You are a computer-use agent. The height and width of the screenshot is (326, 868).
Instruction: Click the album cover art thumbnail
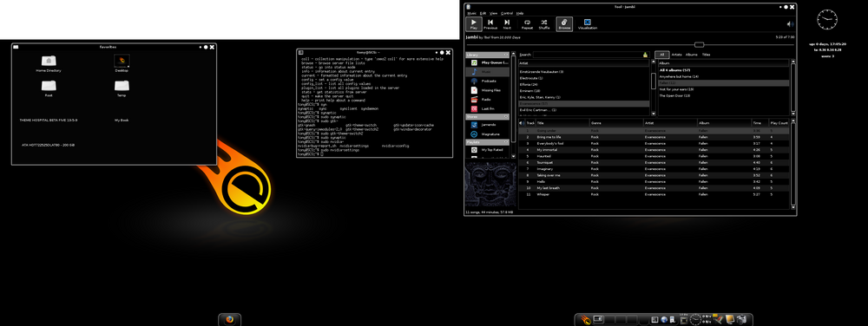click(x=490, y=185)
